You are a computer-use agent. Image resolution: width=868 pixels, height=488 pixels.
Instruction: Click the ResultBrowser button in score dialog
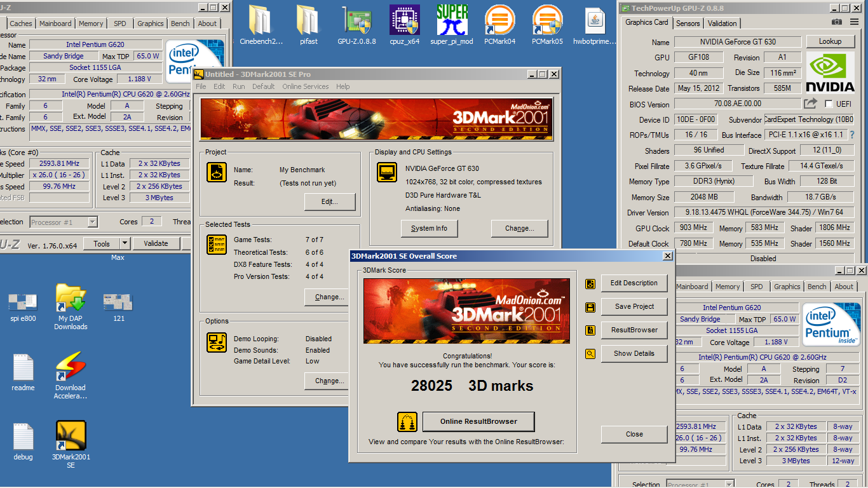click(x=634, y=330)
